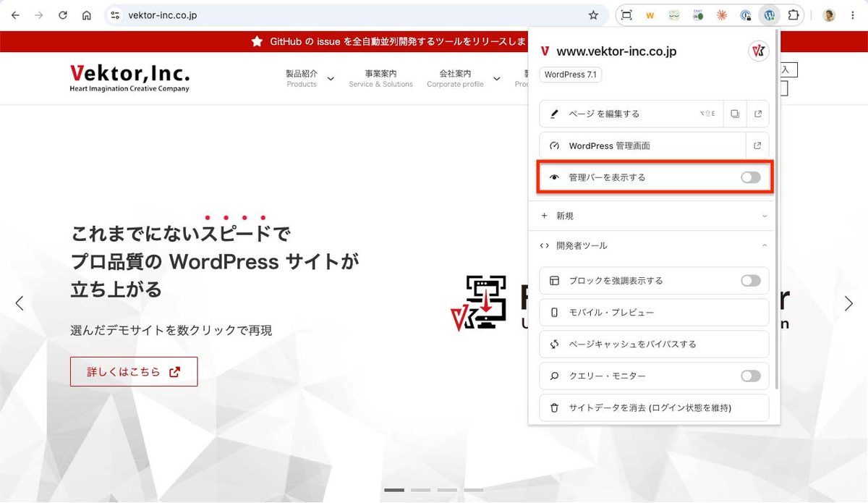Open the CHAT extension icon

(x=698, y=15)
